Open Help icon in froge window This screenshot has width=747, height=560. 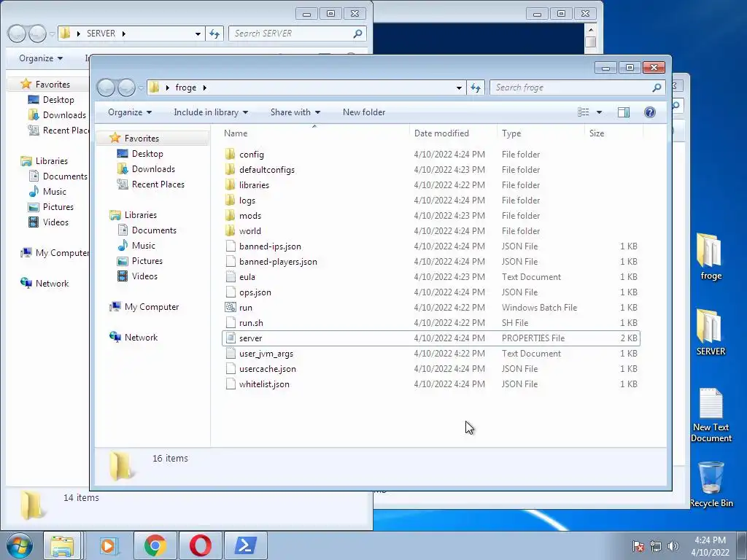tap(649, 112)
